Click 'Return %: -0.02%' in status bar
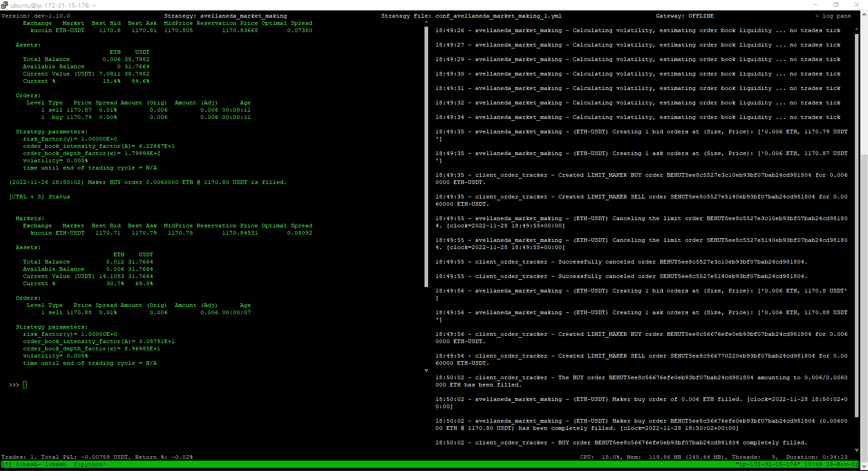Image resolution: width=868 pixels, height=471 pixels. 164,457
